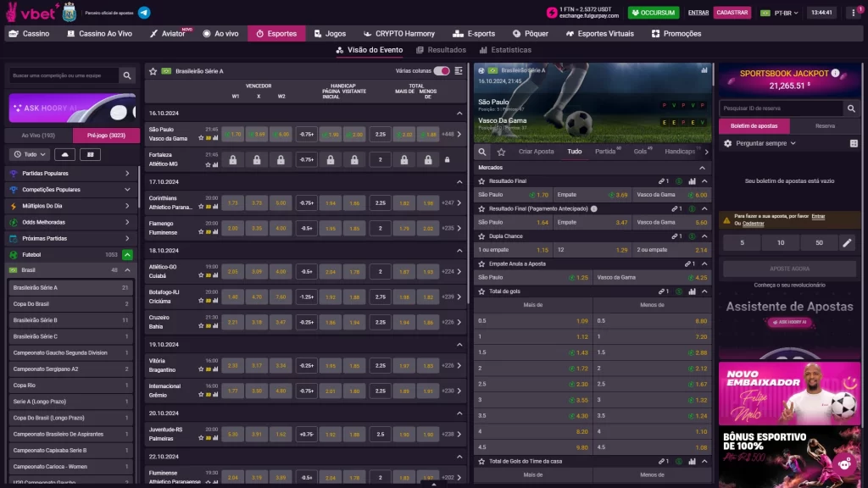Switch to the Resultados tab

441,50
